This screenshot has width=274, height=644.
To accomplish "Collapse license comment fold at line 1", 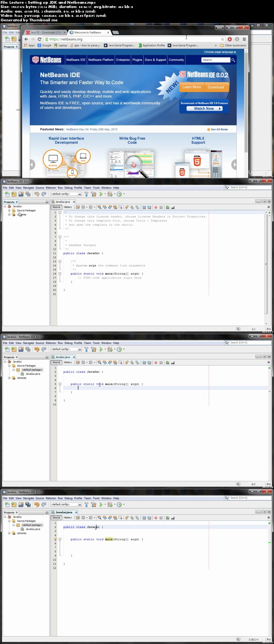I will pyautogui.click(x=60, y=212).
